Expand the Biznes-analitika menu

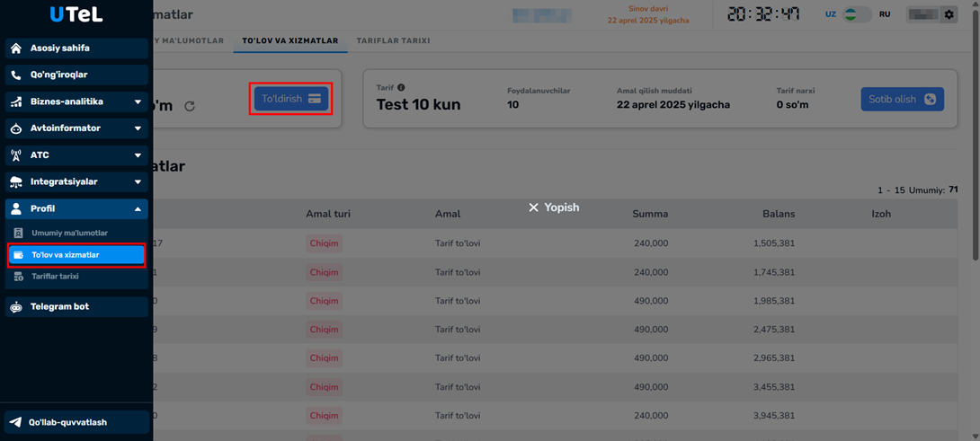pyautogui.click(x=138, y=102)
